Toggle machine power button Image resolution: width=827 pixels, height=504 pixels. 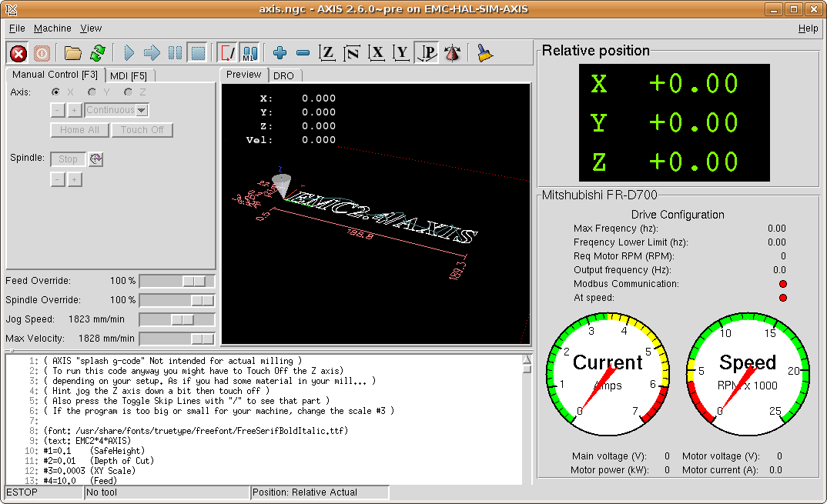point(42,53)
